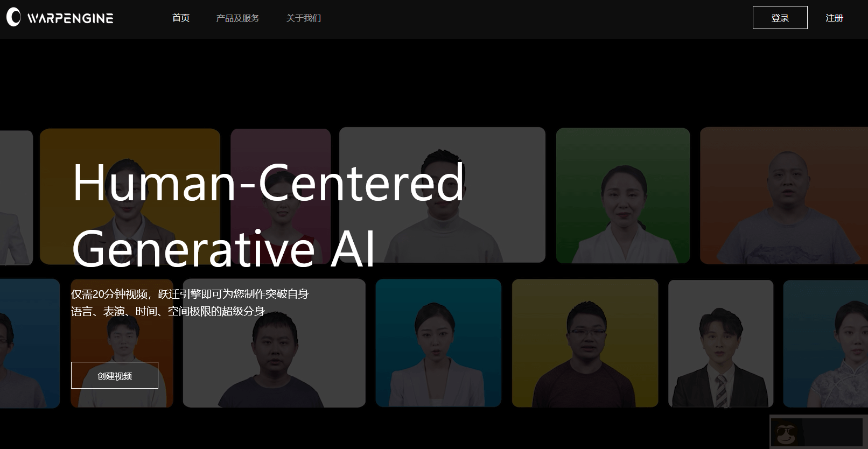Select the man with glasses on yellow thumbnail
Image resolution: width=868 pixels, height=449 pixels.
tap(585, 343)
